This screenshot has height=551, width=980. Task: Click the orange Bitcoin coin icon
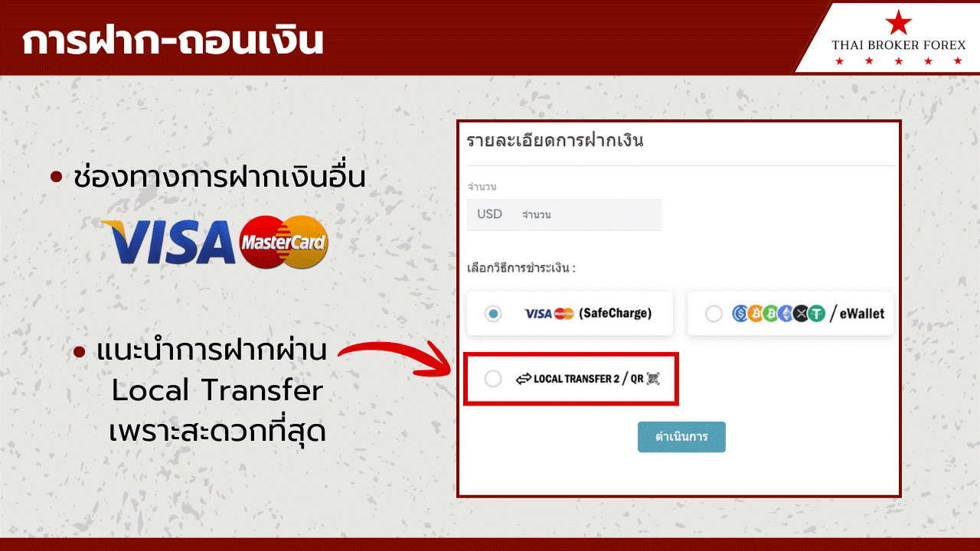(x=756, y=314)
